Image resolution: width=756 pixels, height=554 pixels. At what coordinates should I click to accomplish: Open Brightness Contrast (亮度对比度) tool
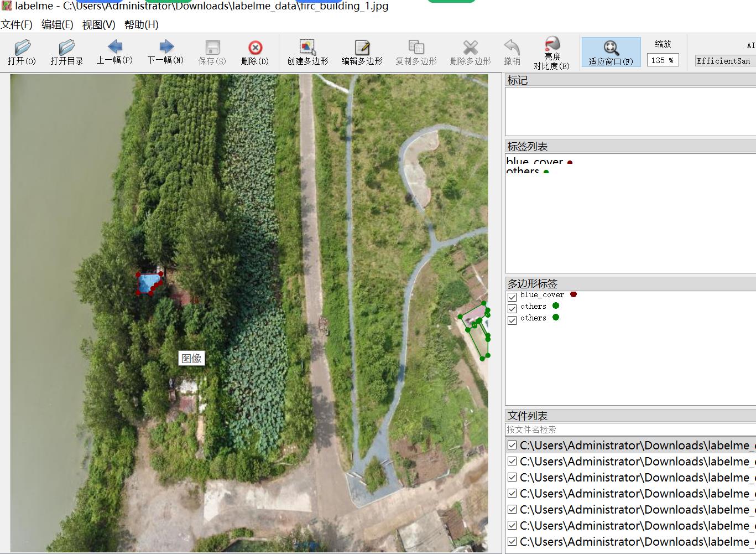click(551, 52)
